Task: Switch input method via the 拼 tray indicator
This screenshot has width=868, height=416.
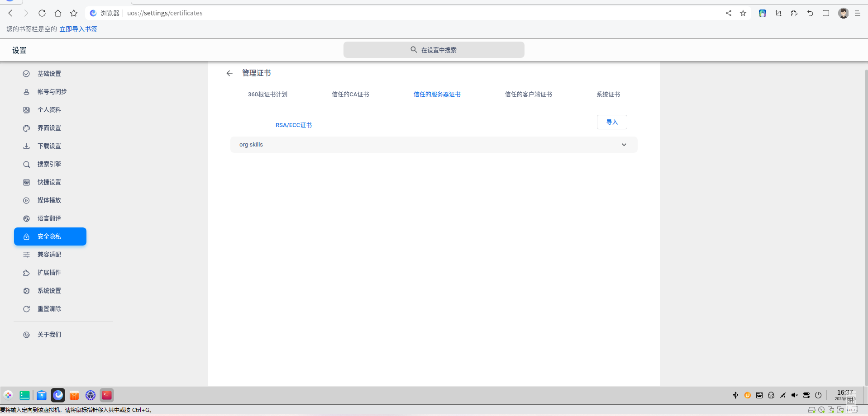Action: tap(850, 400)
